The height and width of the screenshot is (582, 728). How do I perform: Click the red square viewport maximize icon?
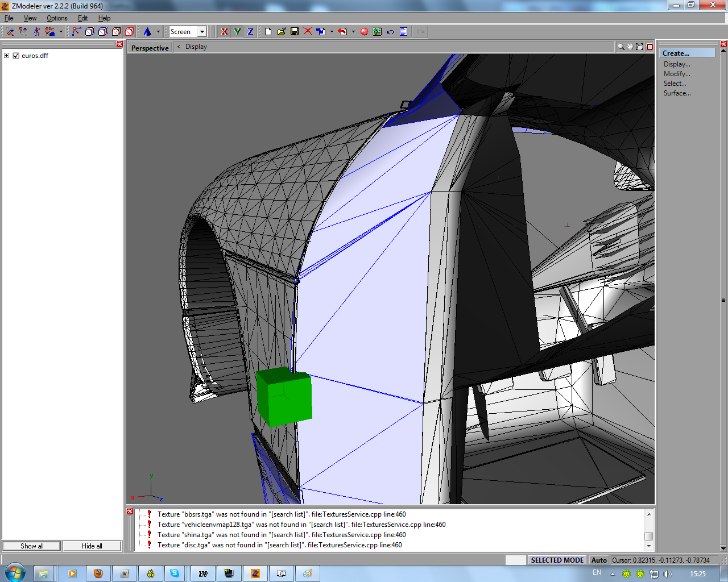650,47
